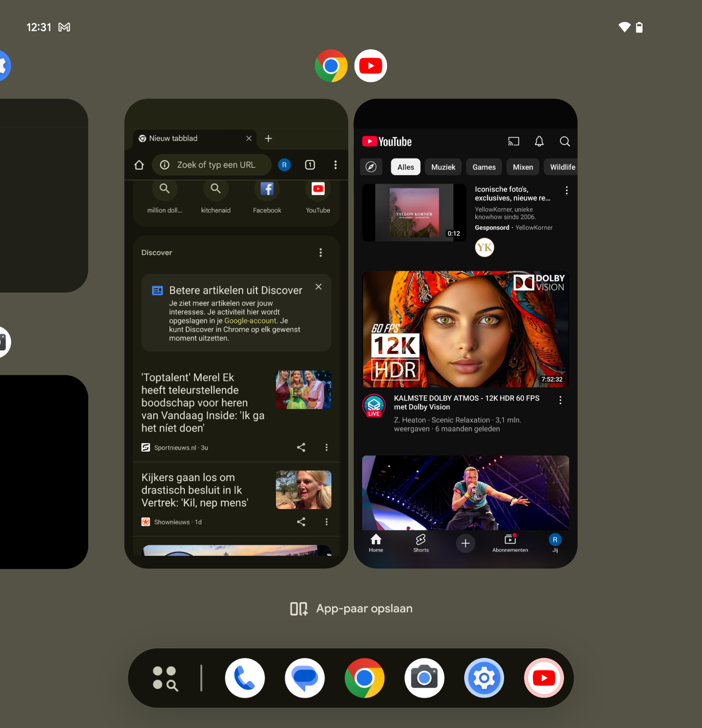Select the Muziek filter chip
702x728 pixels.
(443, 167)
